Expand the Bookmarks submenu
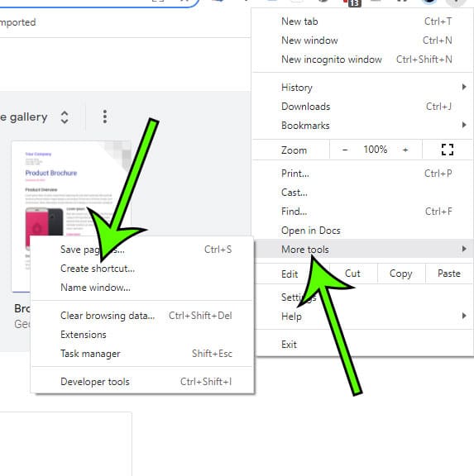Viewport: 474px width, 476px height. [361, 126]
